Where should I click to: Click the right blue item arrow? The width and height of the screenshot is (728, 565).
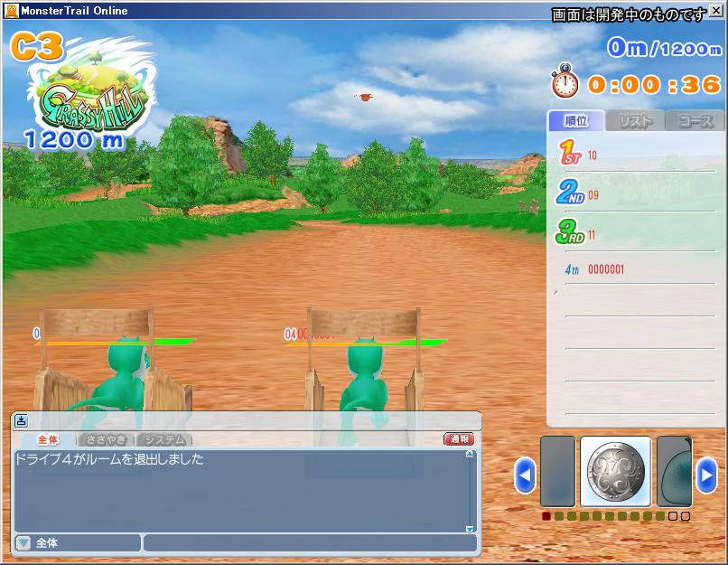tap(706, 476)
